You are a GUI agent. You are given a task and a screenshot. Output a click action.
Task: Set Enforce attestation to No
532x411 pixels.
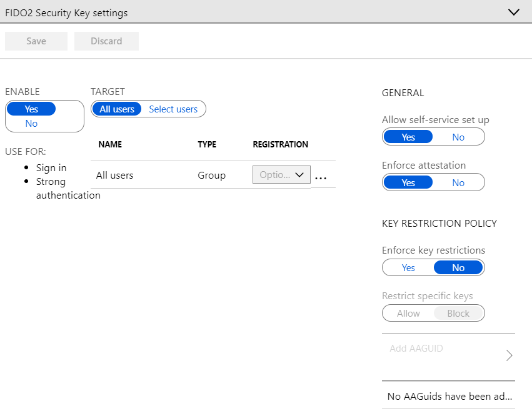click(x=458, y=182)
